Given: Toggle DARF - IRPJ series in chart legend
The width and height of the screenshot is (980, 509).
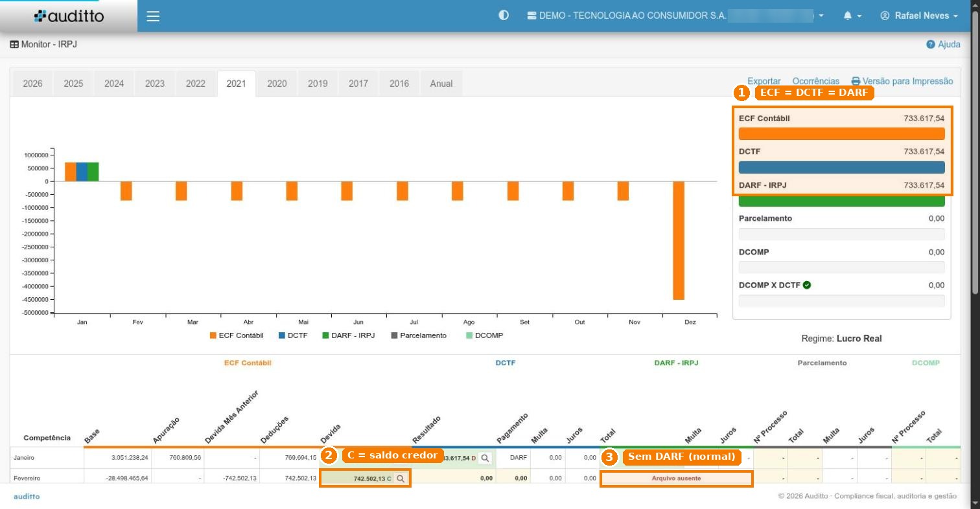Looking at the screenshot, I should coord(349,335).
